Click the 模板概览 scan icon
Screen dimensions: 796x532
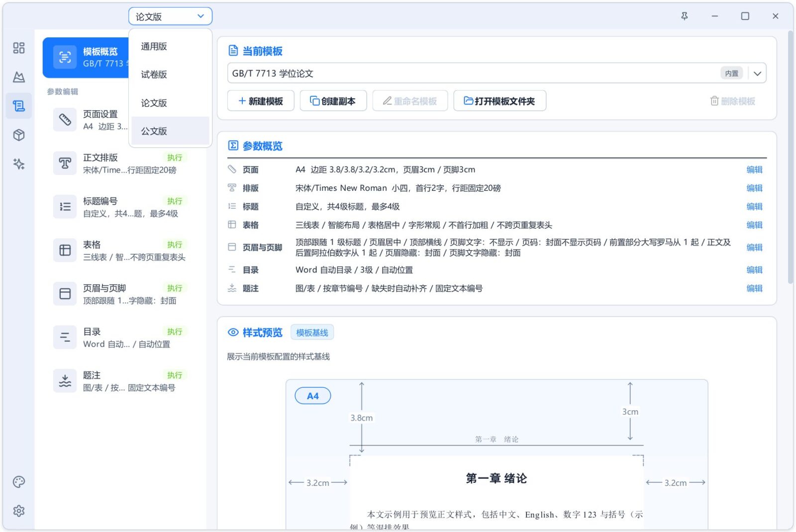pos(65,57)
